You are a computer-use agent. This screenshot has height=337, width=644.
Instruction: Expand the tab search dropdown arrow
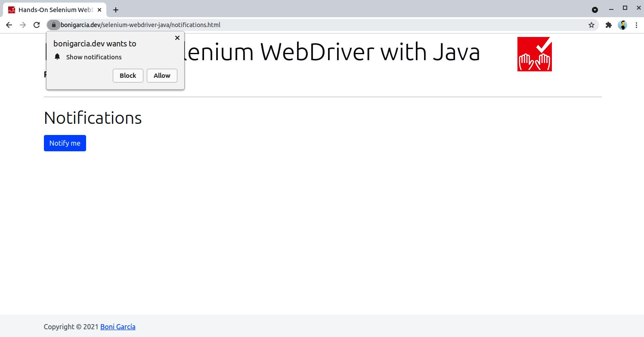pos(595,9)
